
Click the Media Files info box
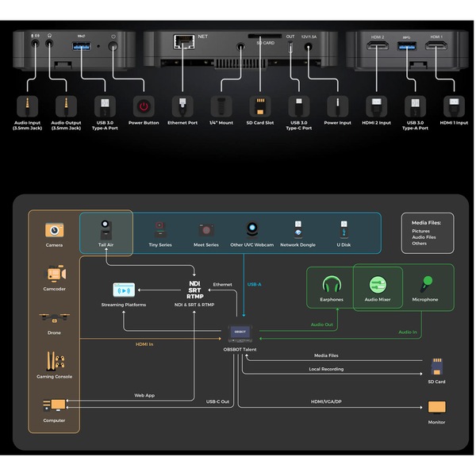pos(428,232)
